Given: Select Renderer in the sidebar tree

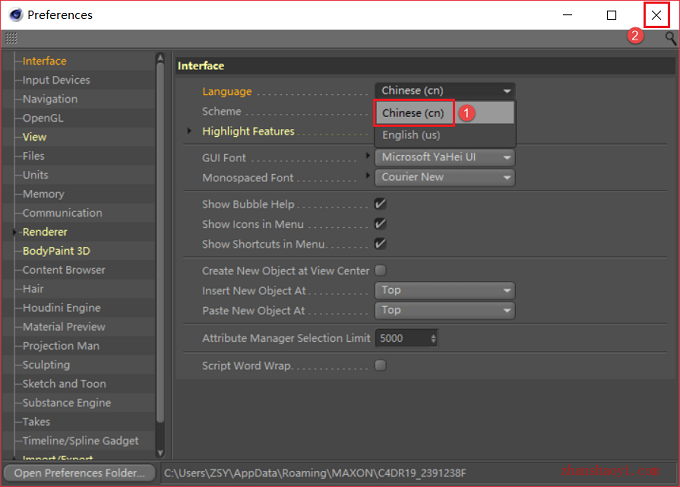Looking at the screenshot, I should coord(45,232).
